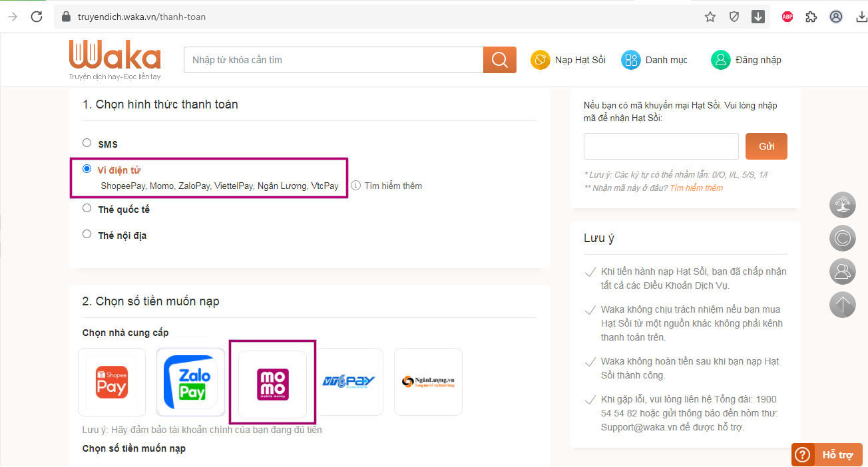
Task: Select the Thẻ quốc tế radio option
Action: pyautogui.click(x=87, y=208)
